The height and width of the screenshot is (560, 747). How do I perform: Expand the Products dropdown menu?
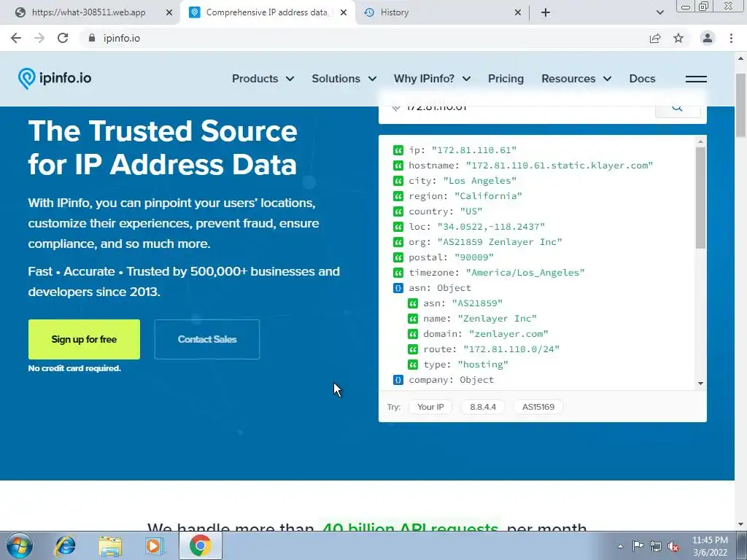(263, 79)
